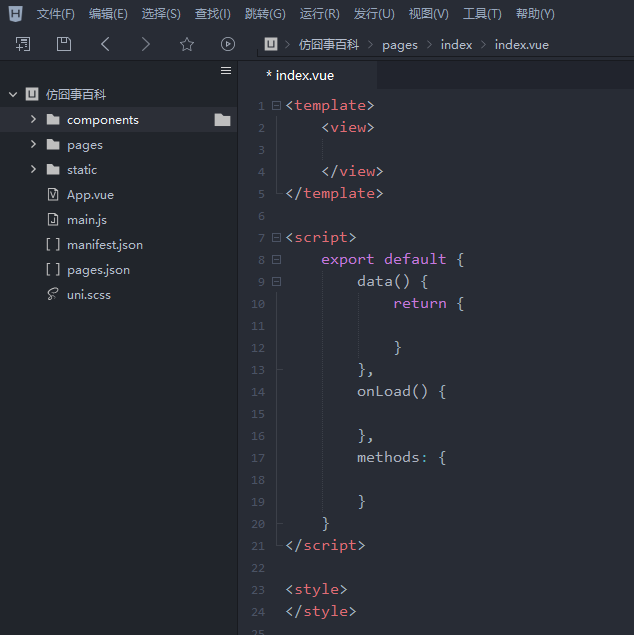The width and height of the screenshot is (634, 635).
Task: Open the 编辑(E) menu
Action: (108, 14)
